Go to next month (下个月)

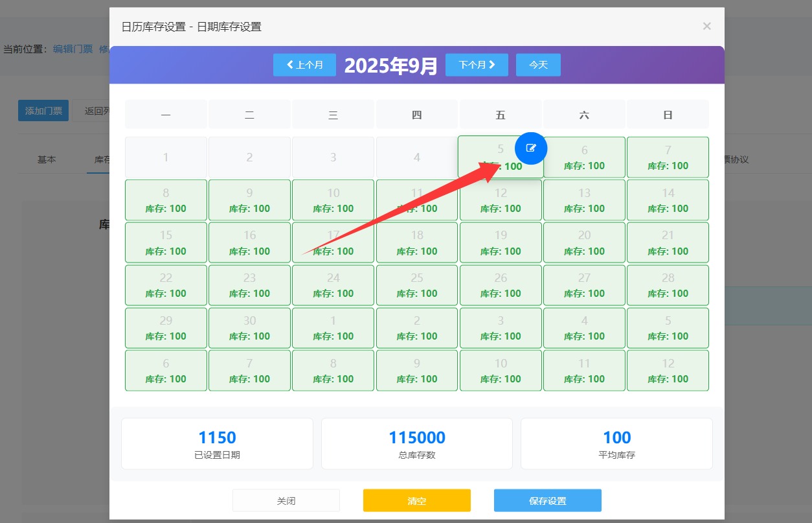(477, 65)
